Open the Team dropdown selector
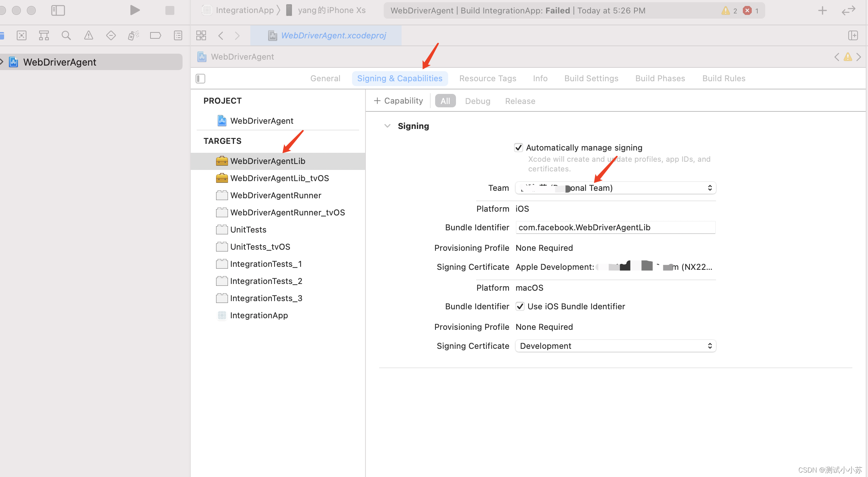 click(614, 187)
